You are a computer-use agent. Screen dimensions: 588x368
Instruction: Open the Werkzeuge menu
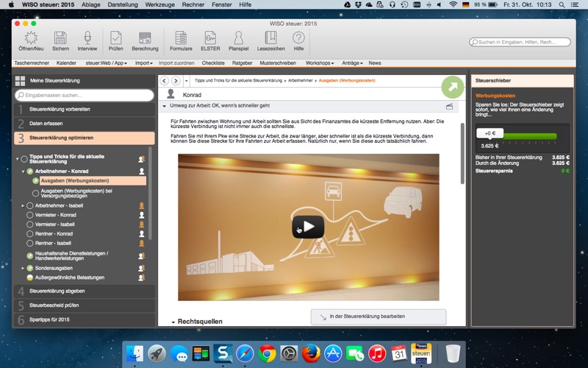coord(159,4)
